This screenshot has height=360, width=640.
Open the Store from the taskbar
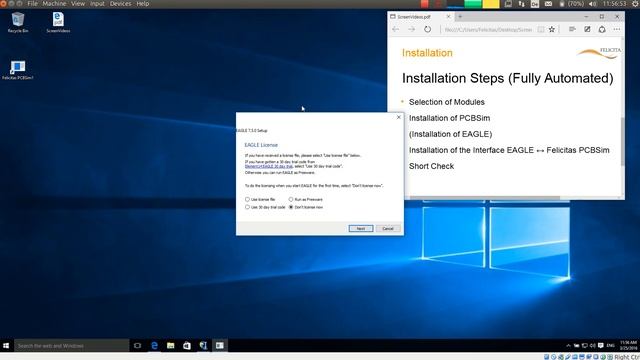187,346
